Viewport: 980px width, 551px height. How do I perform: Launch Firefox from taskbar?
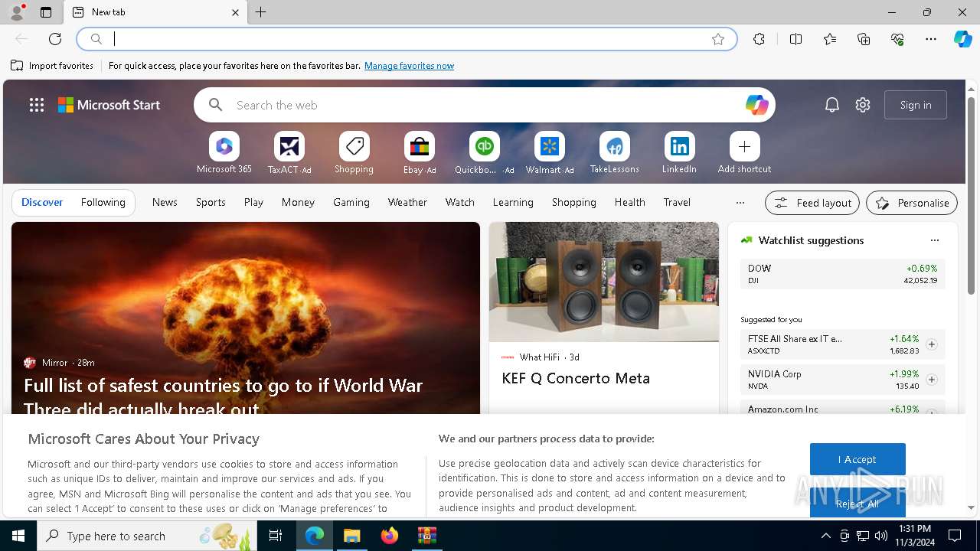(x=390, y=536)
